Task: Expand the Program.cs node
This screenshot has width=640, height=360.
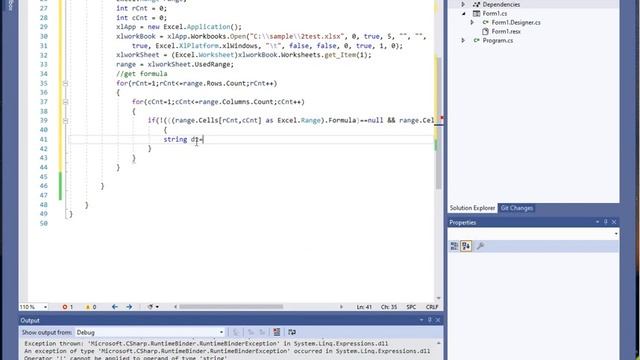Action: click(x=463, y=40)
